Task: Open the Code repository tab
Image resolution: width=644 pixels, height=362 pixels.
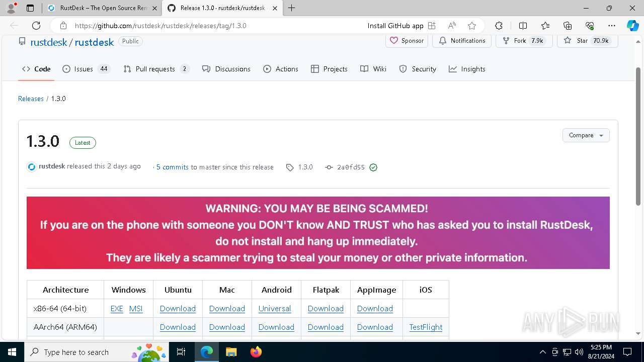Action: (x=36, y=69)
